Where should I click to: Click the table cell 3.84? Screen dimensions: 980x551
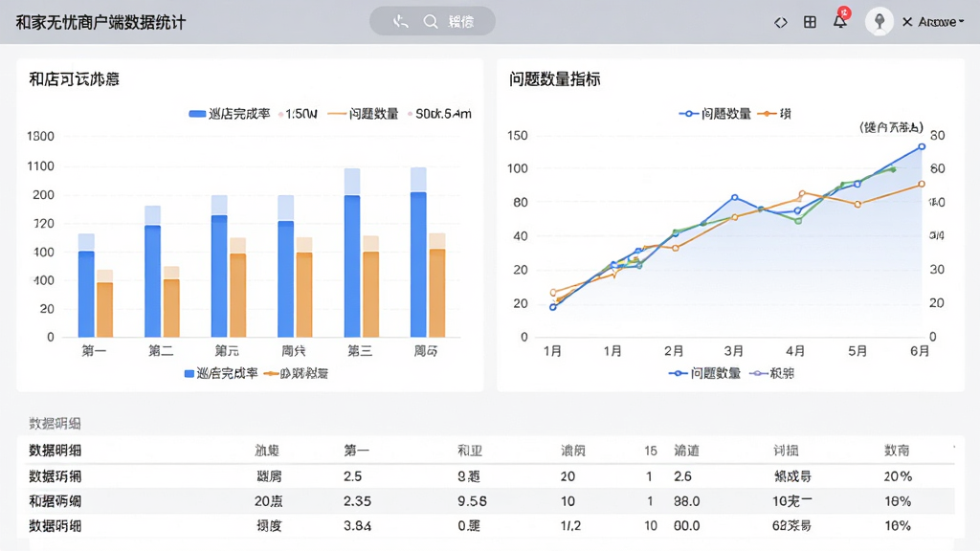pyautogui.click(x=357, y=526)
